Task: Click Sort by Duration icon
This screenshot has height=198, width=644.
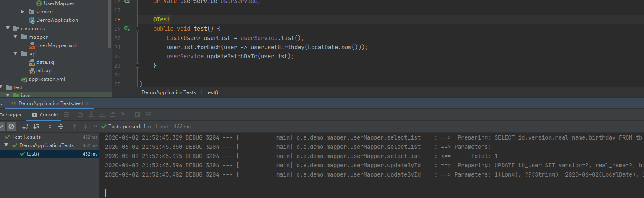Action: point(37,127)
